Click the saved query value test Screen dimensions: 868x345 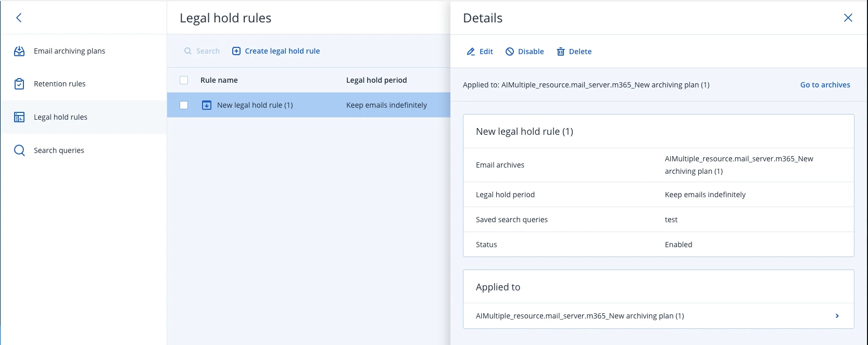point(671,220)
